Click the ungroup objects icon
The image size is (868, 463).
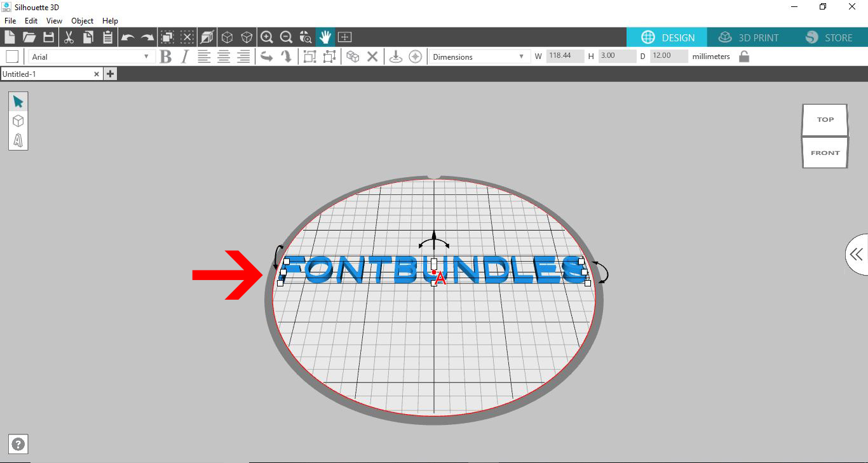click(329, 57)
